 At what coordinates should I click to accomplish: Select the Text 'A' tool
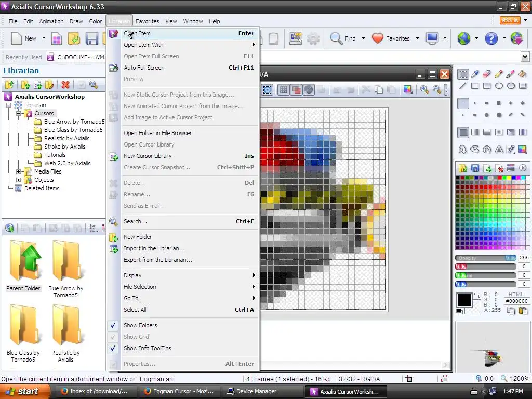(499, 149)
